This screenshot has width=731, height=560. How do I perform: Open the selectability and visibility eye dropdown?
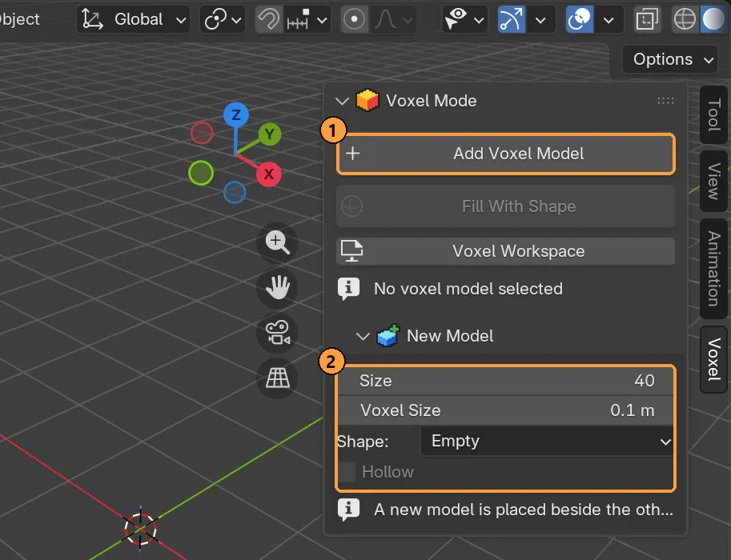[x=465, y=19]
